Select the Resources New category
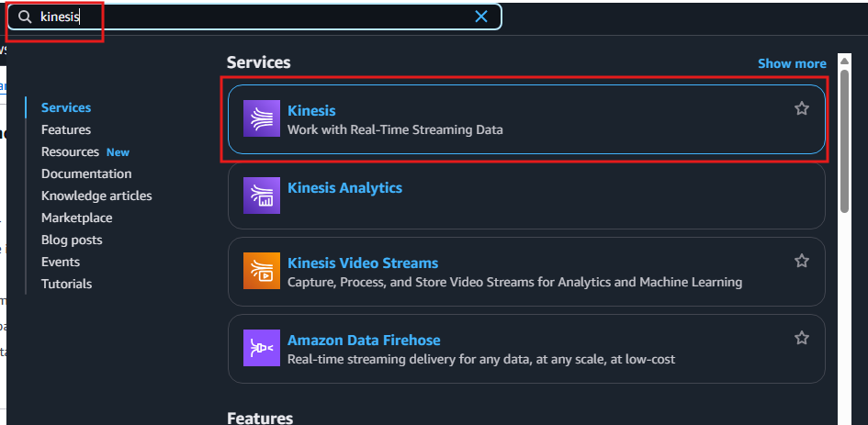The width and height of the screenshot is (868, 425). click(85, 151)
